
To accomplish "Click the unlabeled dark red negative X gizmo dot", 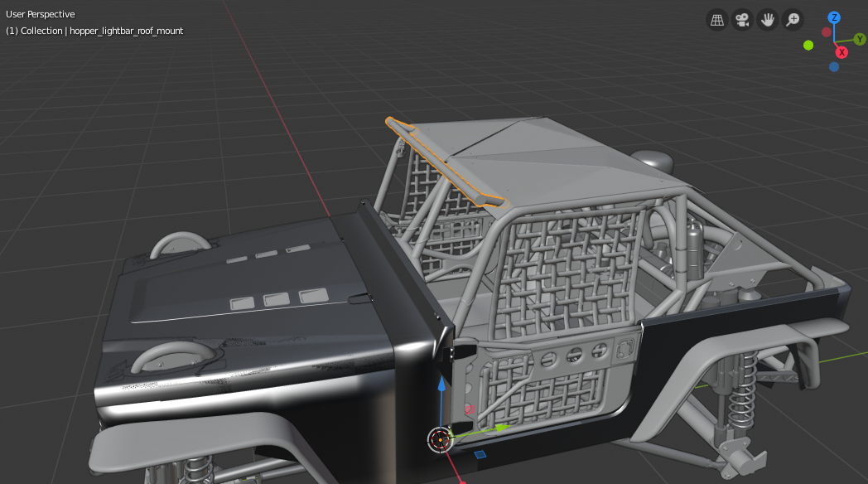I will click(827, 32).
